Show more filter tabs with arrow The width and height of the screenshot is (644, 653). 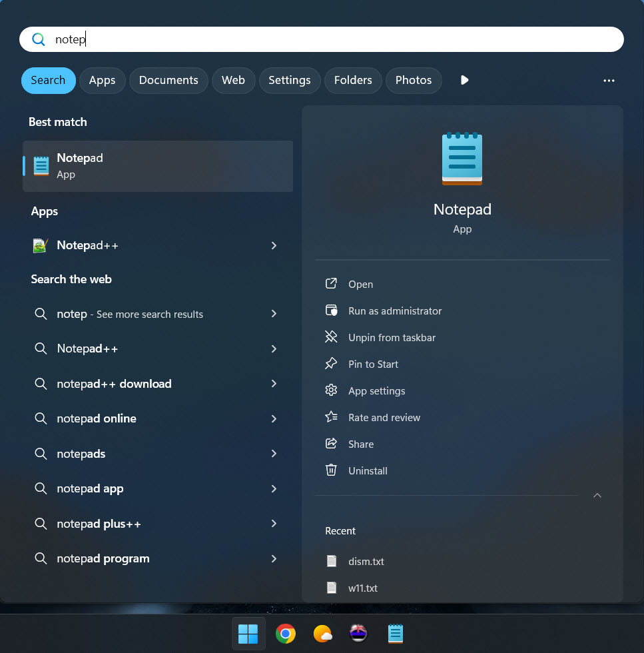click(465, 80)
